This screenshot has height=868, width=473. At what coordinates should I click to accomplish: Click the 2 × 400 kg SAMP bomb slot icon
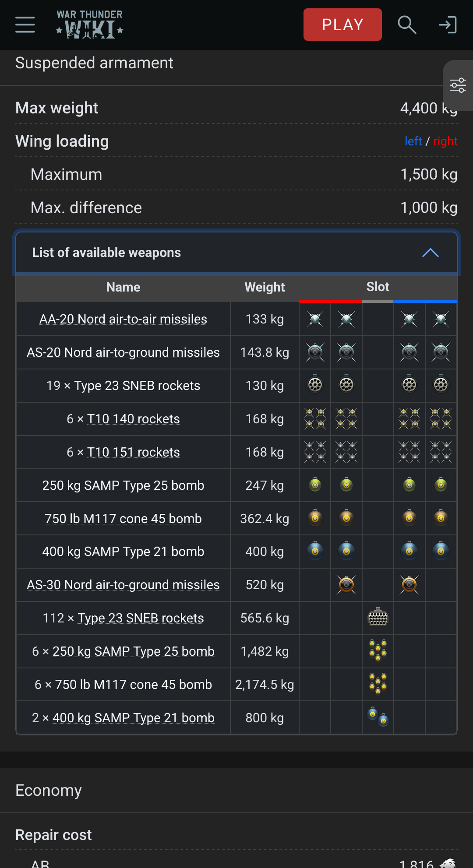pyautogui.click(x=378, y=717)
